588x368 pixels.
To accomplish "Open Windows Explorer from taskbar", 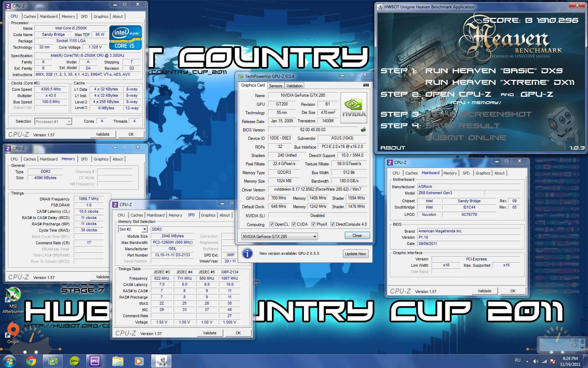I will click(118, 361).
